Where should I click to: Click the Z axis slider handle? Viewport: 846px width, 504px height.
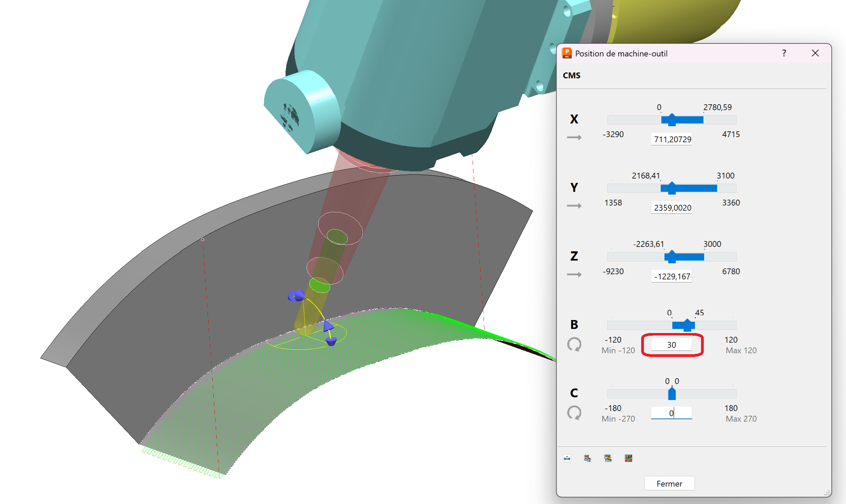[x=671, y=256]
